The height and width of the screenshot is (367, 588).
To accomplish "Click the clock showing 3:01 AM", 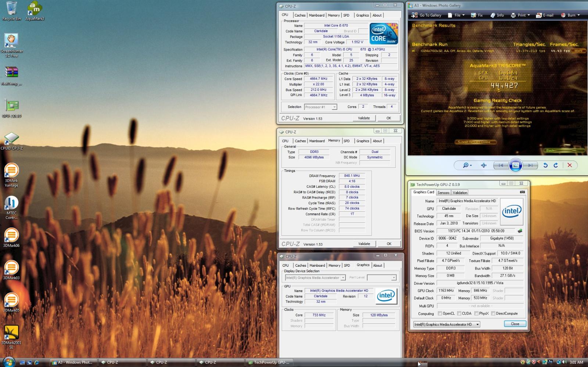I will (x=576, y=362).
